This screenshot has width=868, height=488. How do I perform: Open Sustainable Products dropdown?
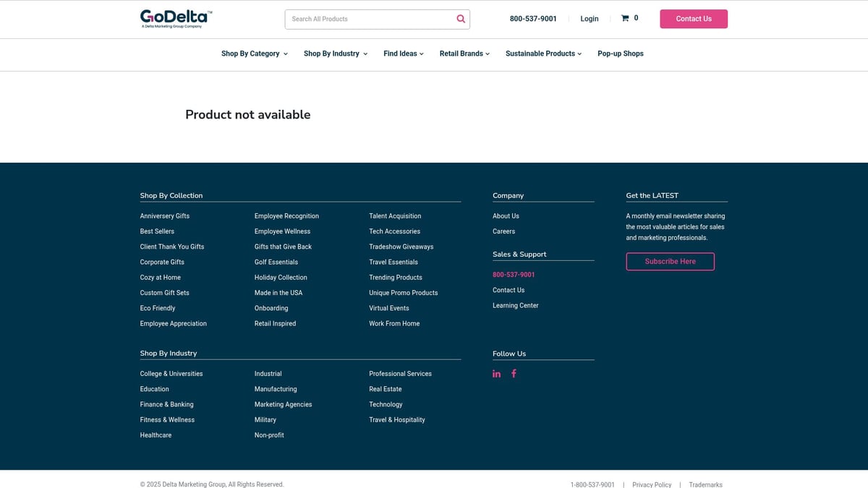[x=543, y=53]
